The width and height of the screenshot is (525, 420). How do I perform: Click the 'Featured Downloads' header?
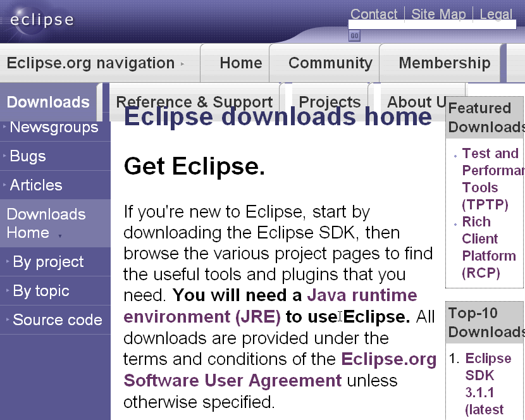coord(486,118)
